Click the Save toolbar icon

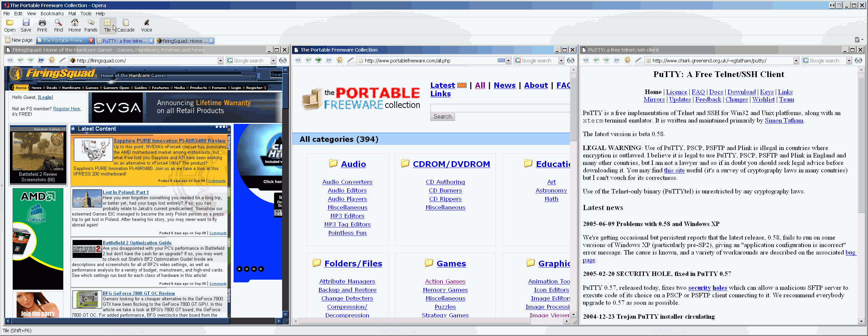pos(26,26)
